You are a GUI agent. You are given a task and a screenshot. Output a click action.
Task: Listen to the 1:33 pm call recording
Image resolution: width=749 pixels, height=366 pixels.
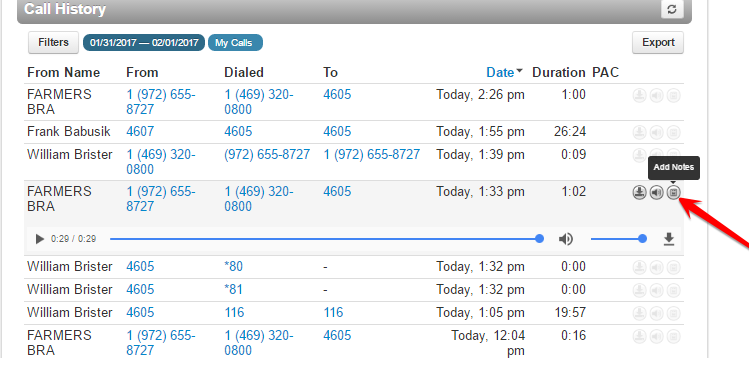(x=657, y=193)
